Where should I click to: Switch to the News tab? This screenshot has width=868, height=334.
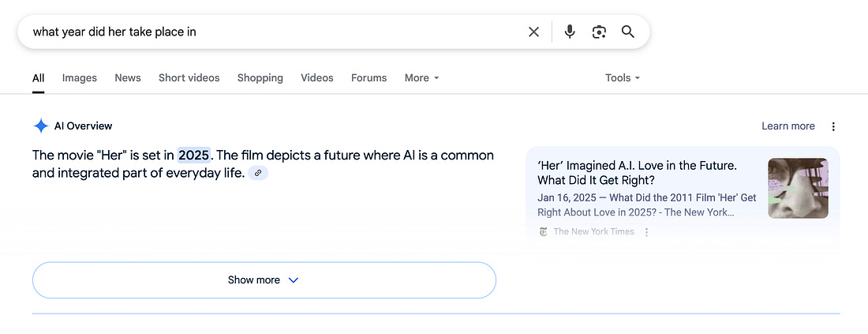coord(128,78)
